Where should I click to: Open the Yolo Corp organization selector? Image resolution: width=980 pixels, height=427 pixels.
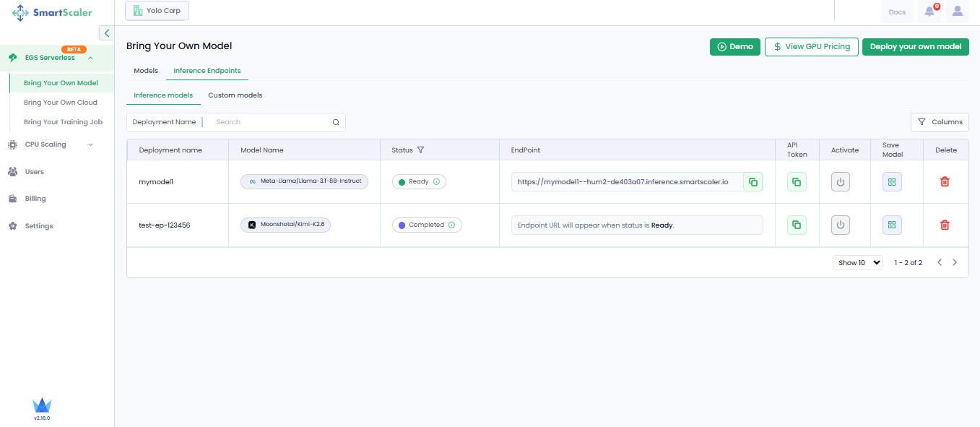(157, 11)
